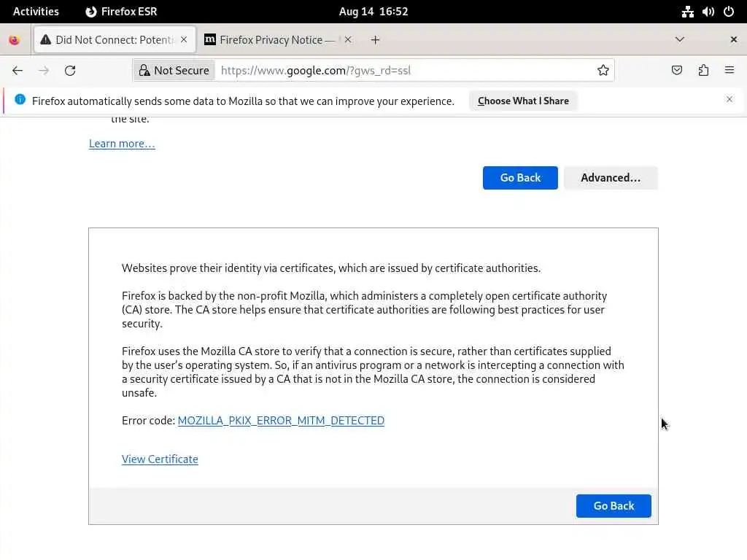The width and height of the screenshot is (747, 560).
Task: Close the Firefox window
Action: [x=734, y=39]
